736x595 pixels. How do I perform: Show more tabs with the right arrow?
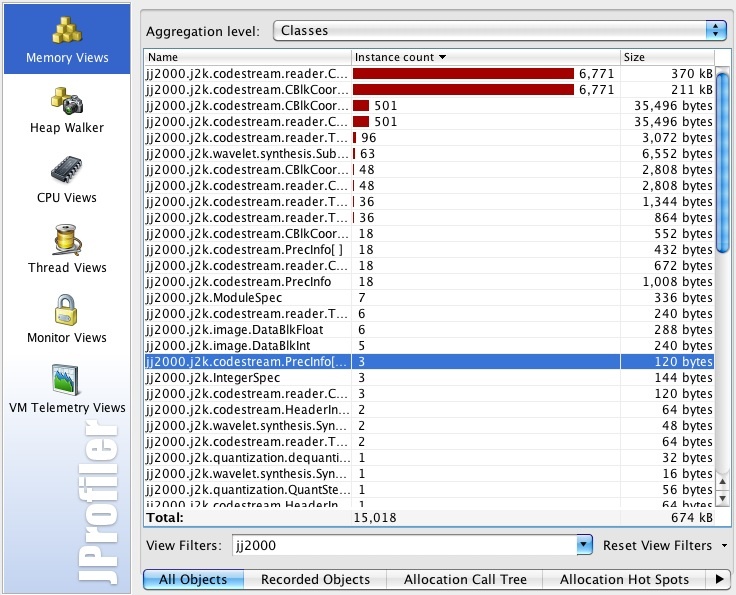pyautogui.click(x=720, y=579)
